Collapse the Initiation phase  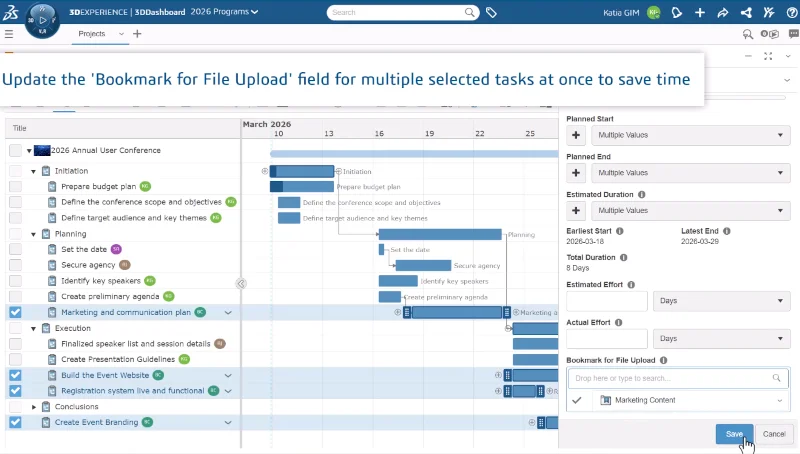(33, 171)
